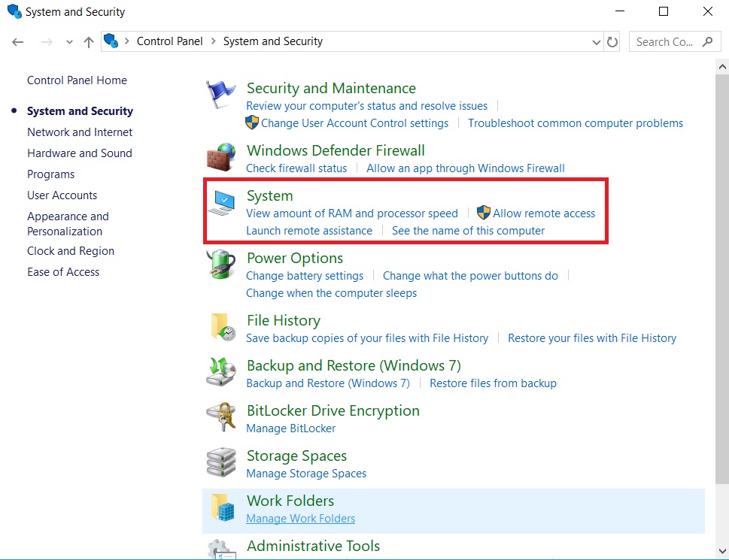Click the Backup and Restore drive icon

(x=221, y=372)
